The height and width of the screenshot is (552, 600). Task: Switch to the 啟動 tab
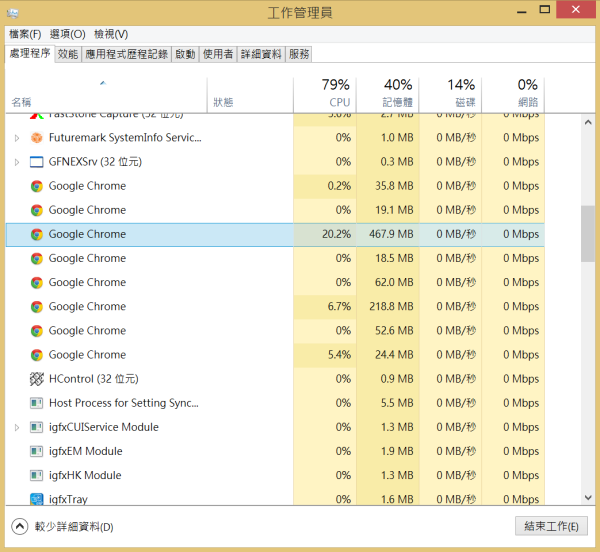pos(185,54)
